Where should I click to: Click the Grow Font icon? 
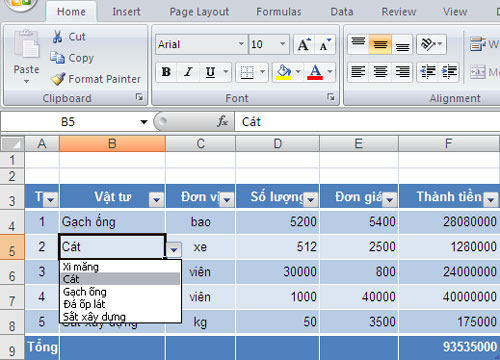point(304,44)
